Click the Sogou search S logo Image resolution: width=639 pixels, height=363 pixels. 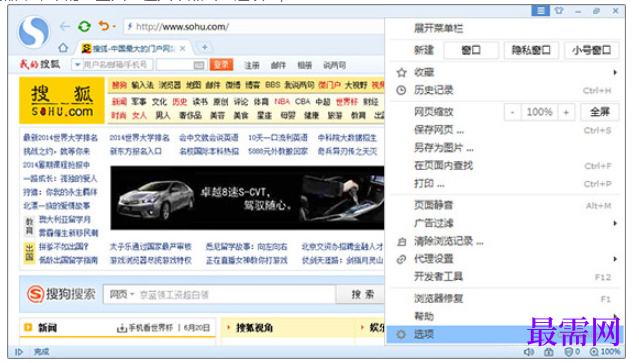pyautogui.click(x=35, y=294)
